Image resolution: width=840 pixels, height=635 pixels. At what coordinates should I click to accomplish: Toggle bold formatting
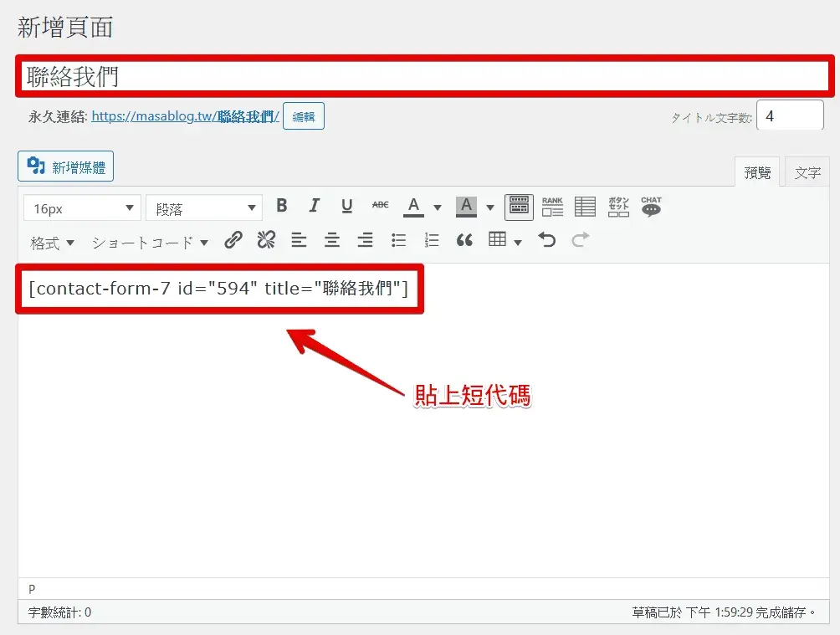(282, 206)
